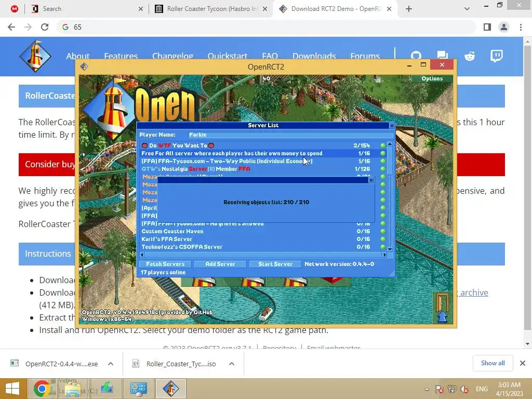Open the Features page link
The image size is (532, 399).
point(121,56)
